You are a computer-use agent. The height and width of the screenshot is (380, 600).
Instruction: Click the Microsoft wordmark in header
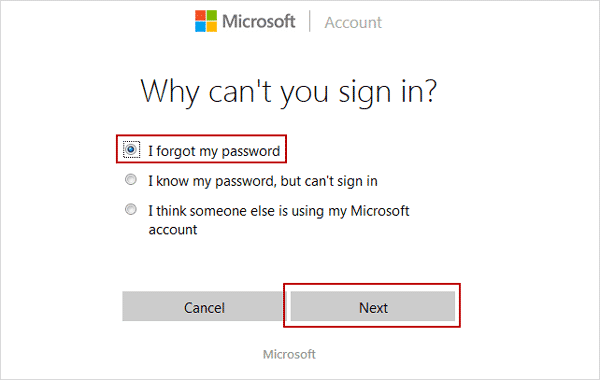coord(259,21)
